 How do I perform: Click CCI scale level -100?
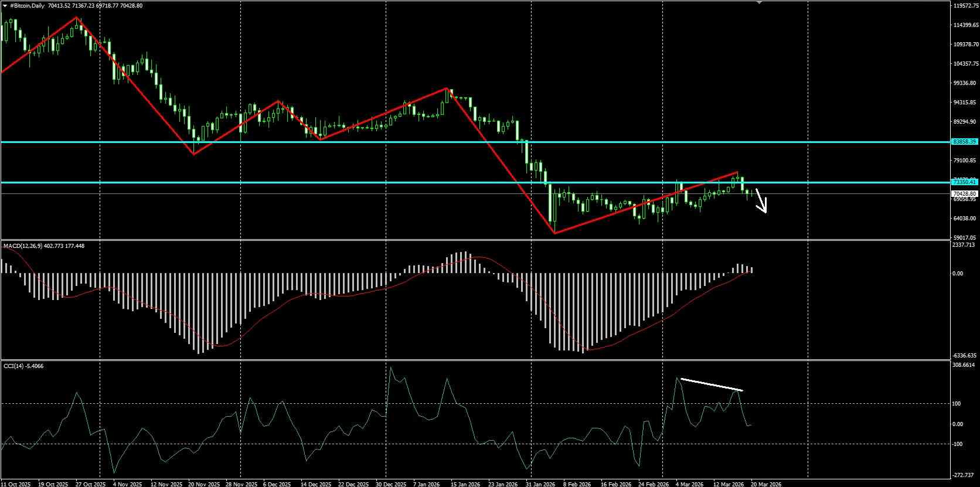coord(958,444)
